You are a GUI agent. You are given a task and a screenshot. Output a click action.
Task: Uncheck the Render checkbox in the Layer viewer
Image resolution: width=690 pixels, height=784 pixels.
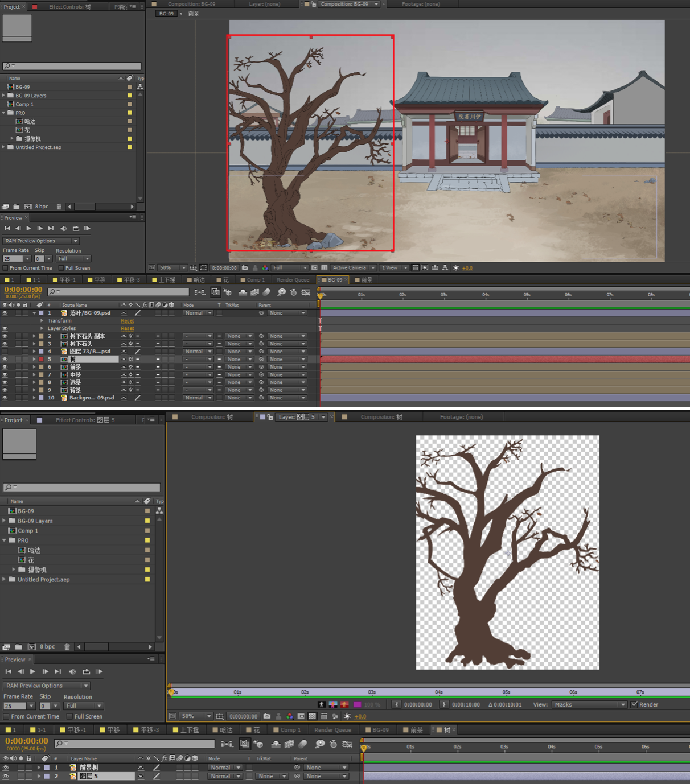point(634,704)
